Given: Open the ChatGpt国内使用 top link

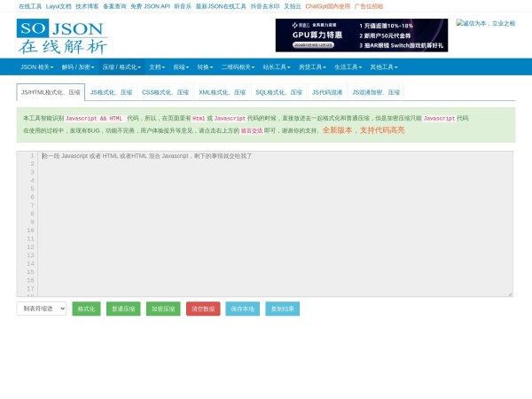Looking at the screenshot, I should click(327, 6).
